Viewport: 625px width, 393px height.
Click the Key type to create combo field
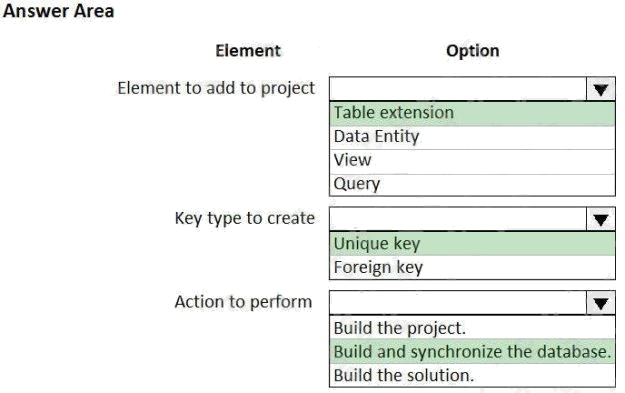tap(458, 219)
